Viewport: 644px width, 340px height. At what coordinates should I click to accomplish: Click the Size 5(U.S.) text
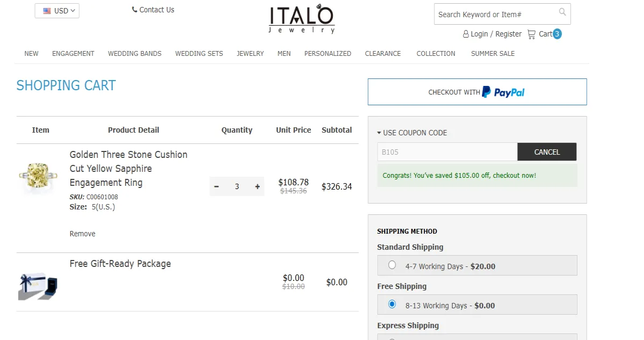click(92, 207)
